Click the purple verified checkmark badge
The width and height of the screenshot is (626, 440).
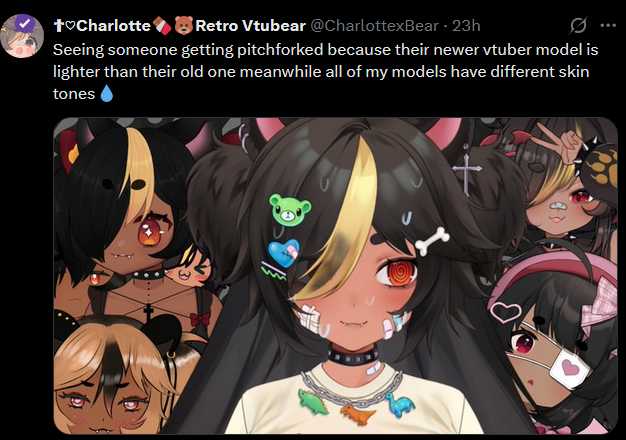tap(25, 24)
